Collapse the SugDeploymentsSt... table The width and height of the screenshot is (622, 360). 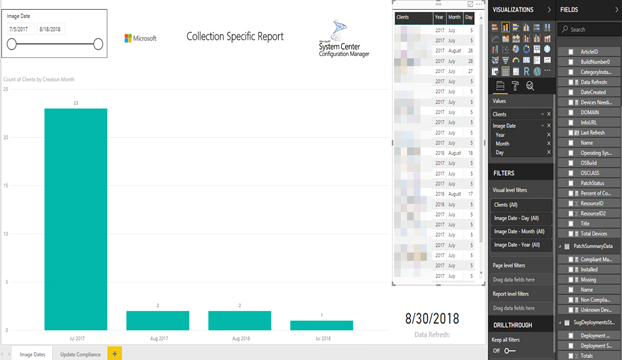[x=561, y=323]
